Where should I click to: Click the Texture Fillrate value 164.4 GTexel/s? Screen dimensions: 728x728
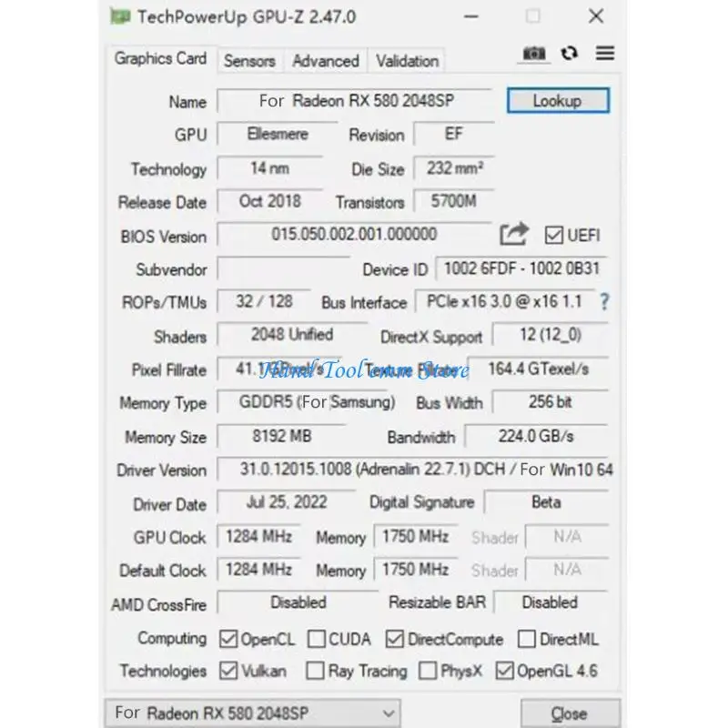[x=538, y=369]
